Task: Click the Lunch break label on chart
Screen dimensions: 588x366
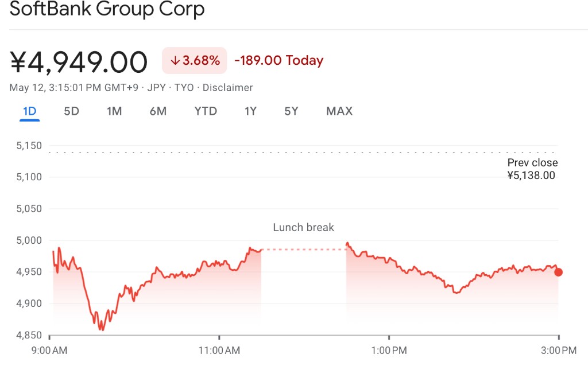Action: [303, 228]
